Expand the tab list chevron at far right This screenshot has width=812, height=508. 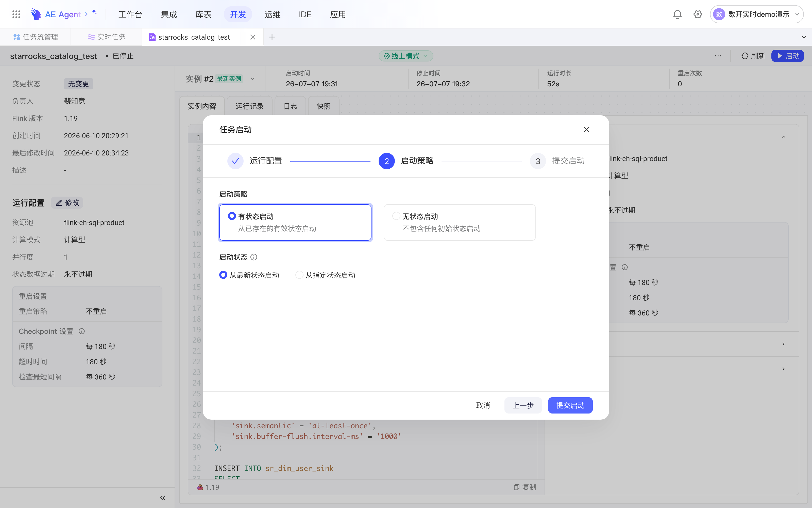pyautogui.click(x=804, y=37)
